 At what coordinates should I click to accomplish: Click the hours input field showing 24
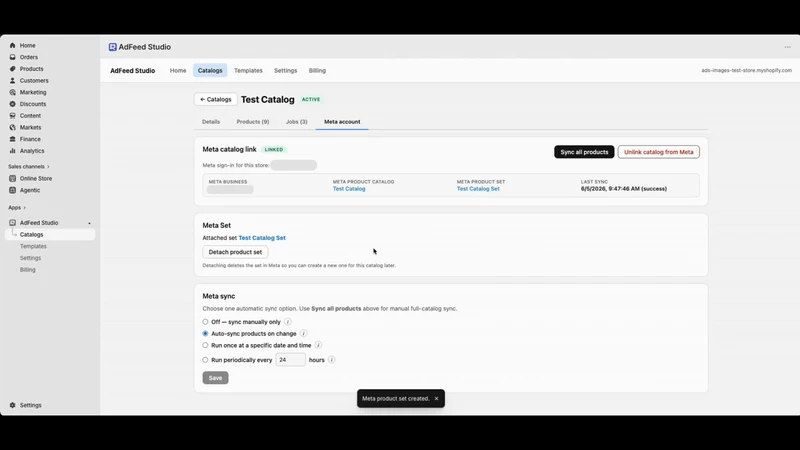[290, 360]
